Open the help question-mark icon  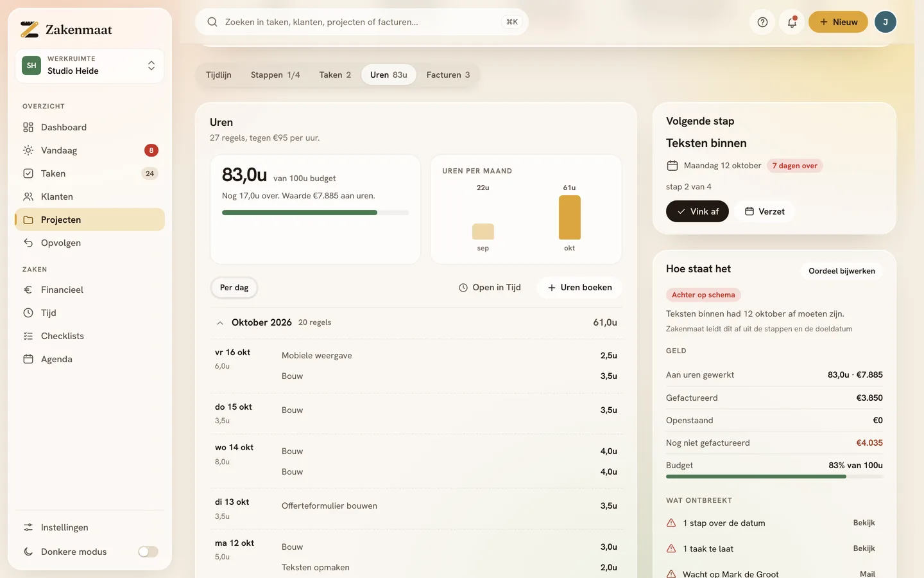[762, 22]
